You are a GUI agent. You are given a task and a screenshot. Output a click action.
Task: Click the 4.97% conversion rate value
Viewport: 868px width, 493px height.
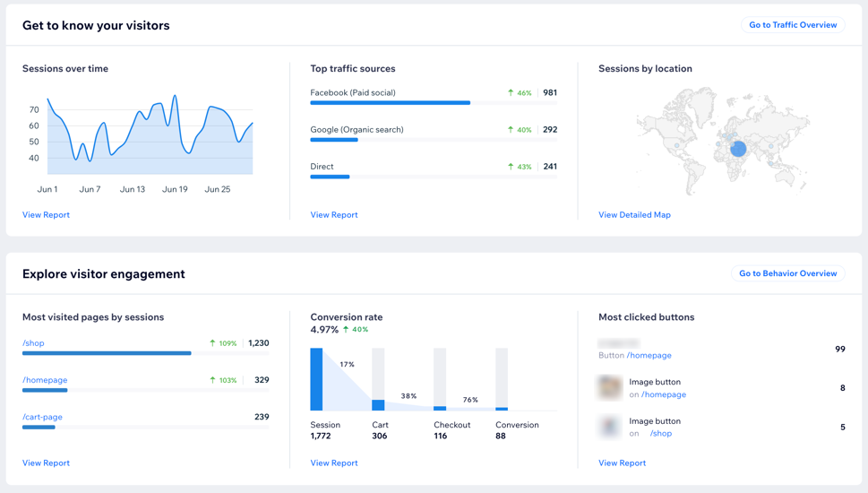pos(324,330)
